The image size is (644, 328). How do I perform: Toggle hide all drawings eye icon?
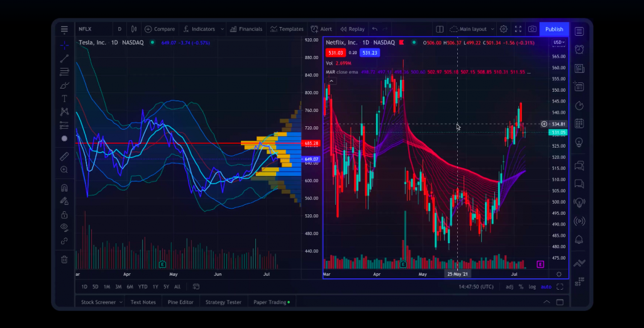[64, 227]
